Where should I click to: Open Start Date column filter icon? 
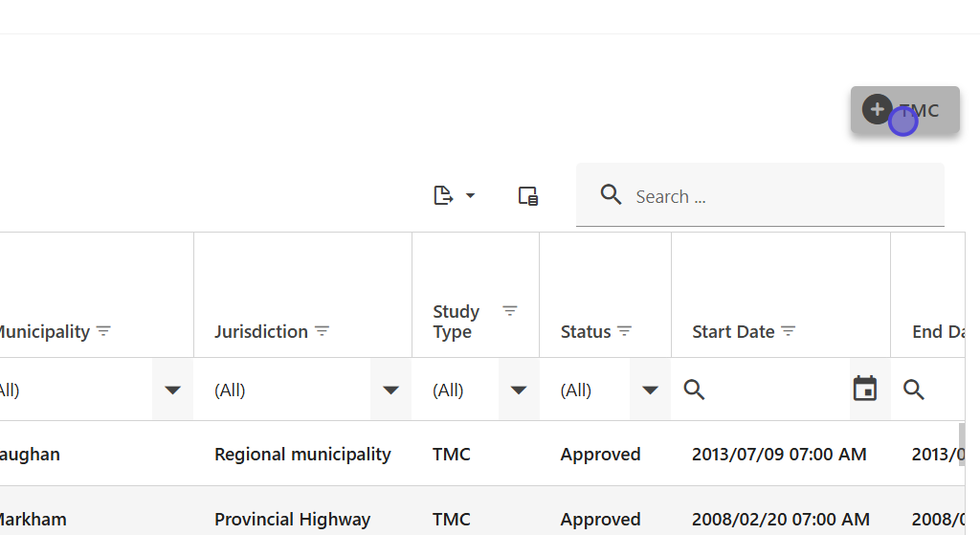point(789,331)
